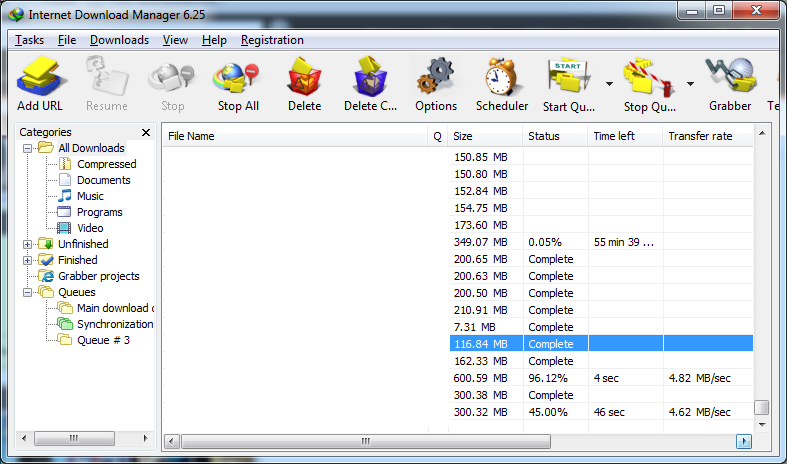Select the Documents category
Image resolution: width=787 pixels, height=464 pixels.
[103, 180]
